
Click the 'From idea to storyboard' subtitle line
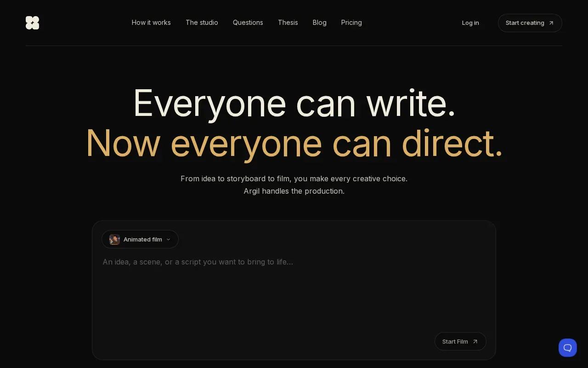pyautogui.click(x=294, y=178)
